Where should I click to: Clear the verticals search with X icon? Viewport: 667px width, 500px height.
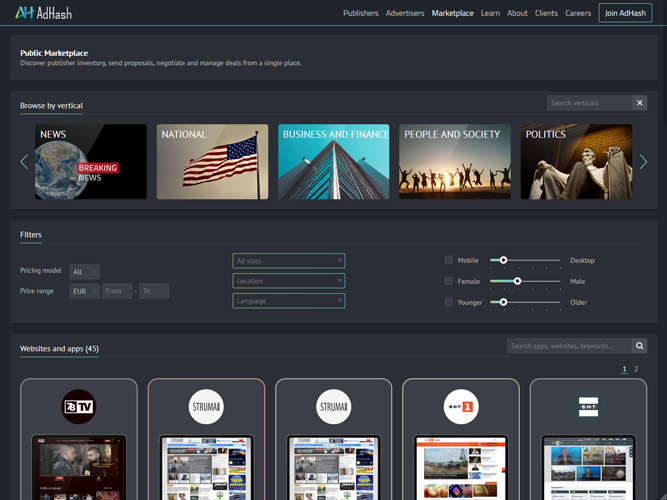coord(640,103)
